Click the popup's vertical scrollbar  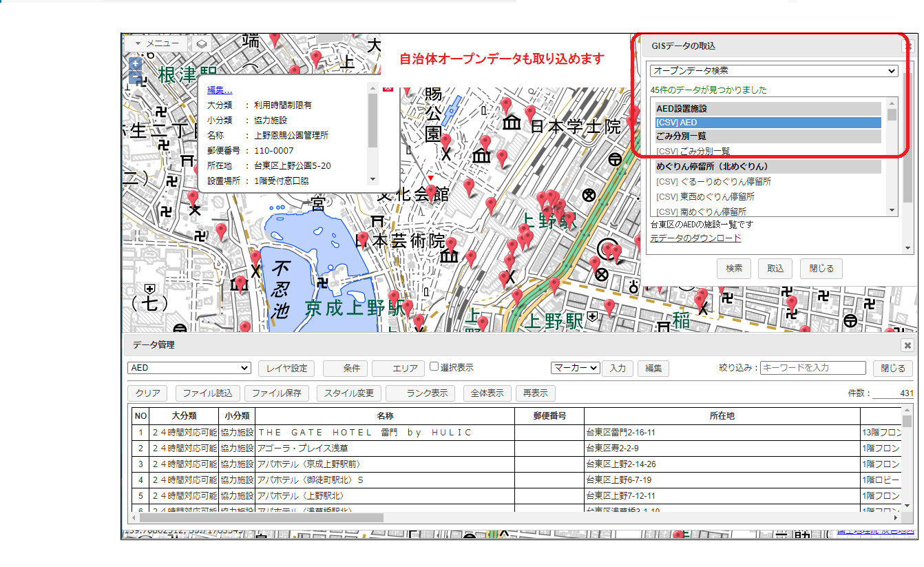372,121
